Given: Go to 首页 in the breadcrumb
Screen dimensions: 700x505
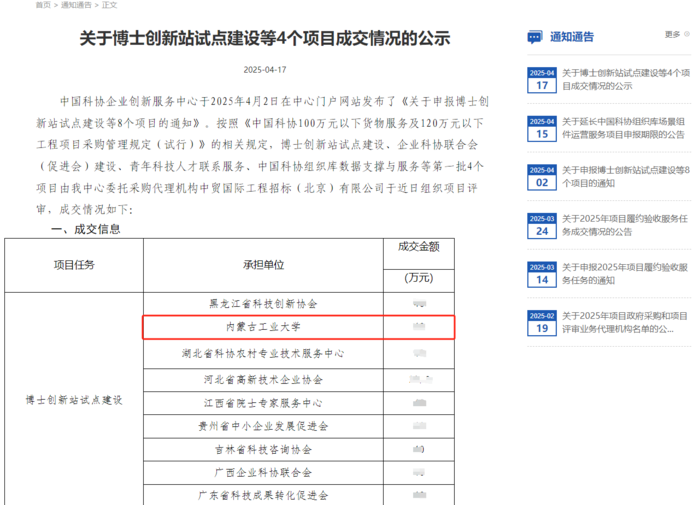Looking at the screenshot, I should tap(43, 5).
